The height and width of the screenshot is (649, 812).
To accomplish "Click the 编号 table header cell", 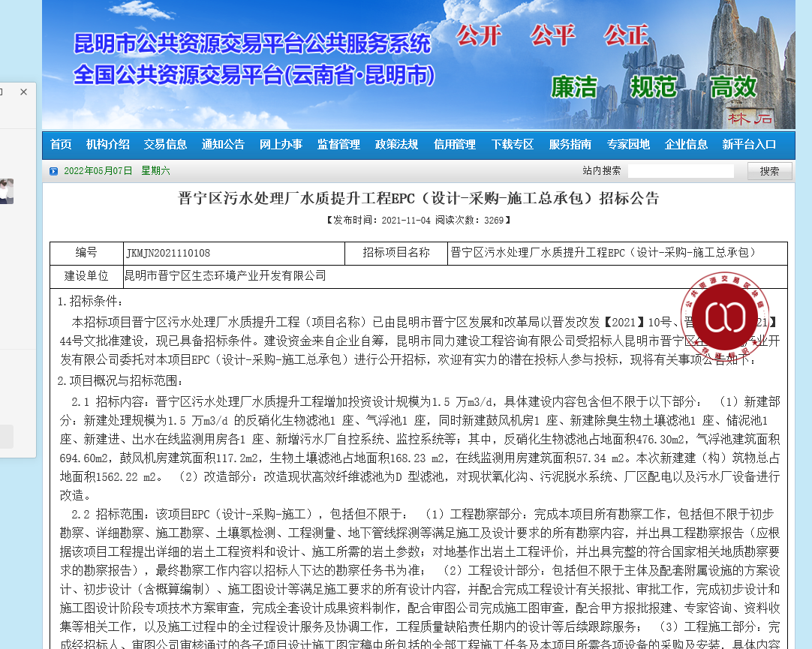I will click(x=86, y=253).
